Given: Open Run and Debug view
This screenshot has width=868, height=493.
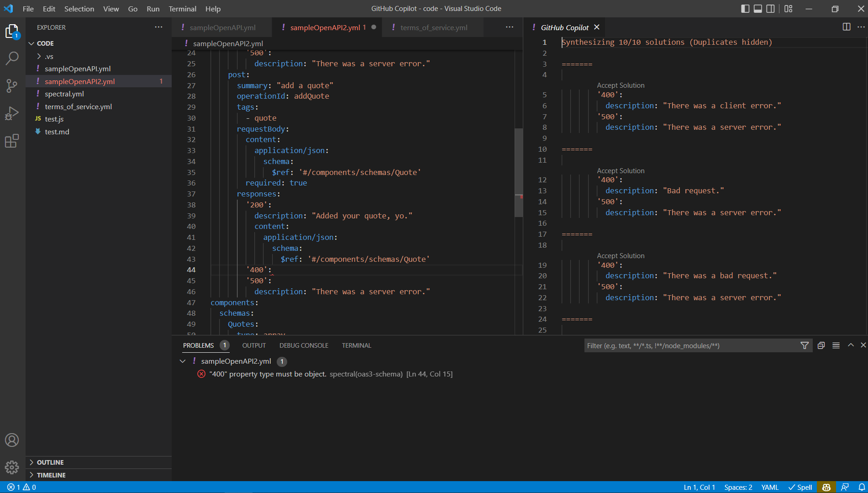Looking at the screenshot, I should (12, 113).
